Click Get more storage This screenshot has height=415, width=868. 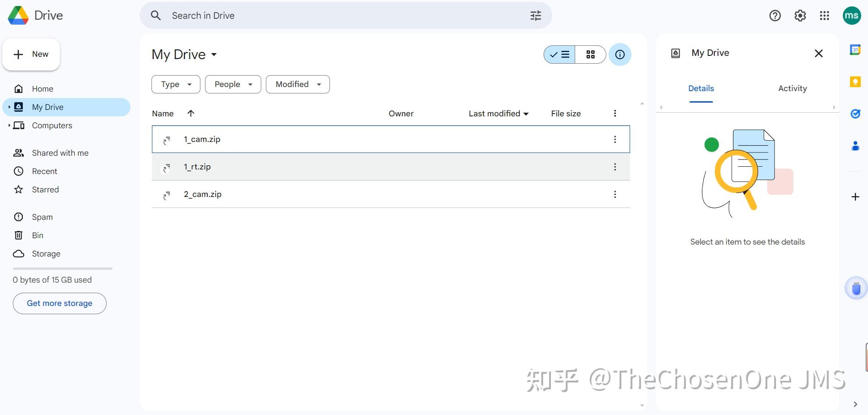click(59, 303)
